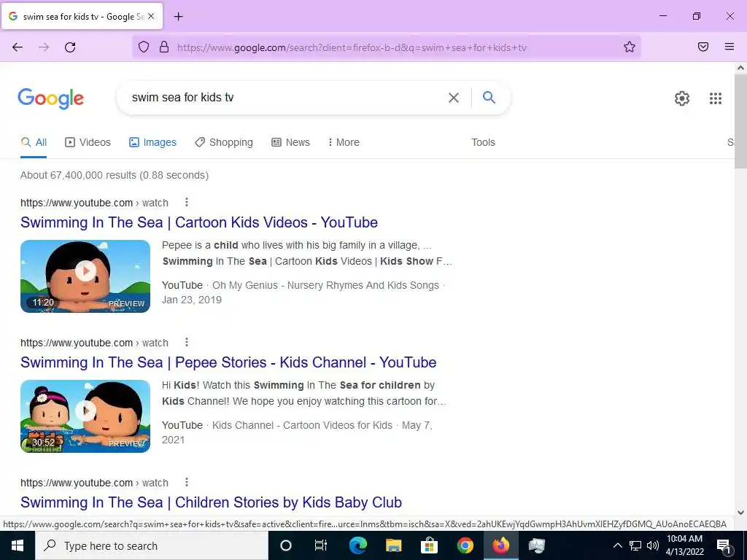Open Google quick settings gear
This screenshot has height=560, width=747.
(x=682, y=98)
